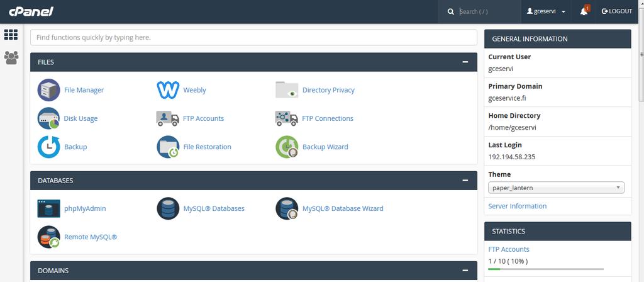644x282 pixels.
Task: Click the Backup Wizard text link
Action: point(325,147)
